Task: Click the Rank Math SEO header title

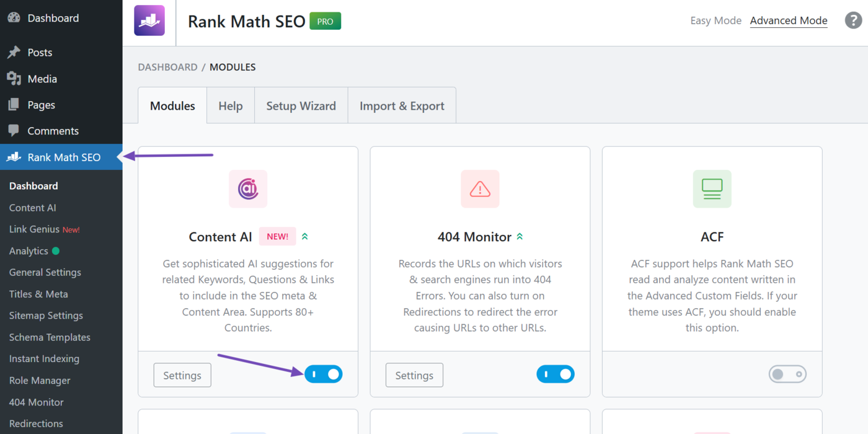Action: click(x=247, y=21)
